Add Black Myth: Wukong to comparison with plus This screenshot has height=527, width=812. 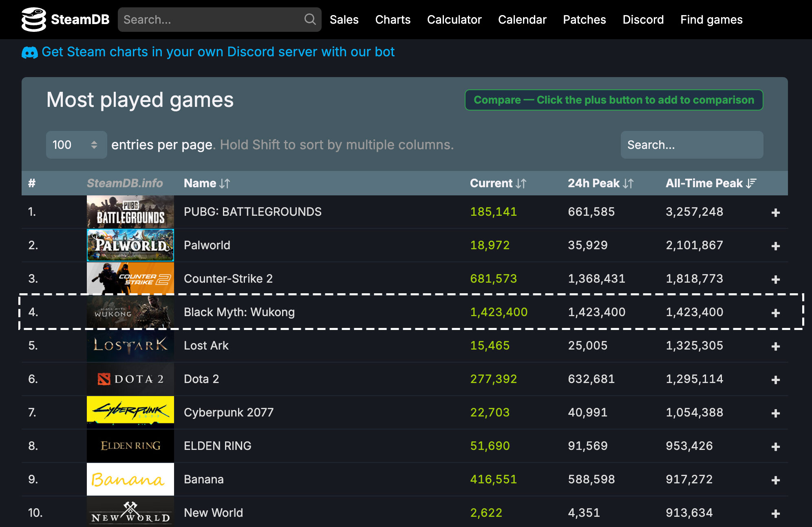pos(775,313)
